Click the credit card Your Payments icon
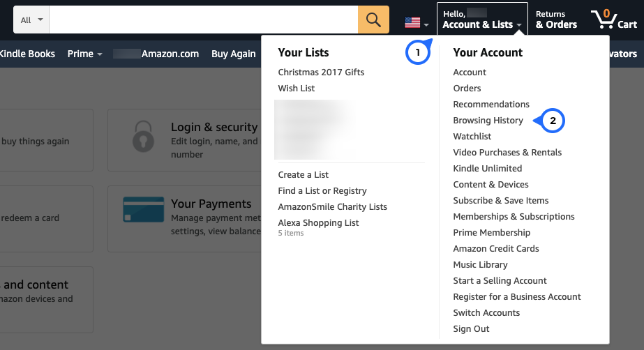The width and height of the screenshot is (644, 350). [143, 209]
